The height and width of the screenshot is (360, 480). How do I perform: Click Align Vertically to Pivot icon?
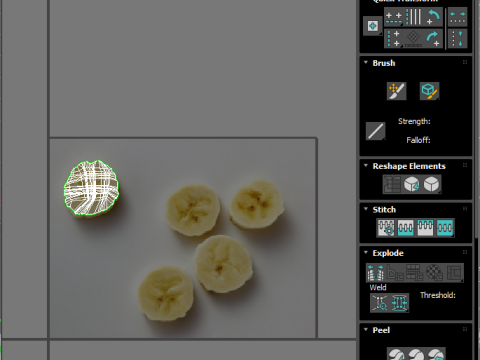coord(394,39)
